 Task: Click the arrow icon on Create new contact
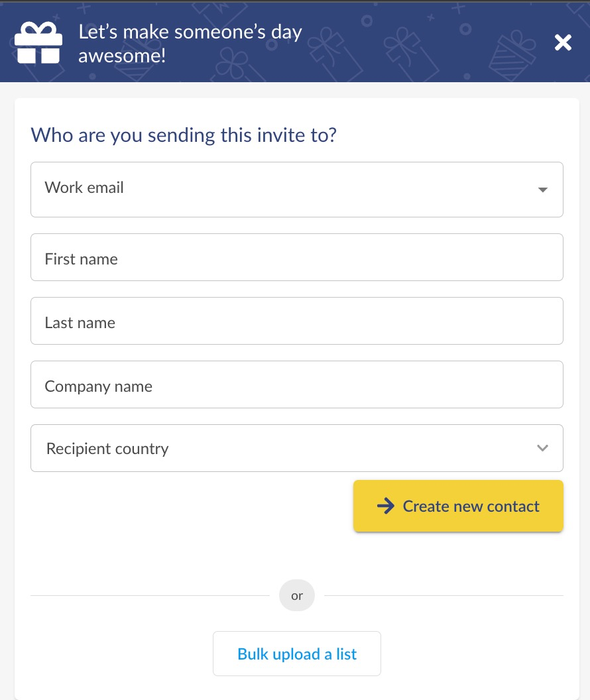[386, 506]
